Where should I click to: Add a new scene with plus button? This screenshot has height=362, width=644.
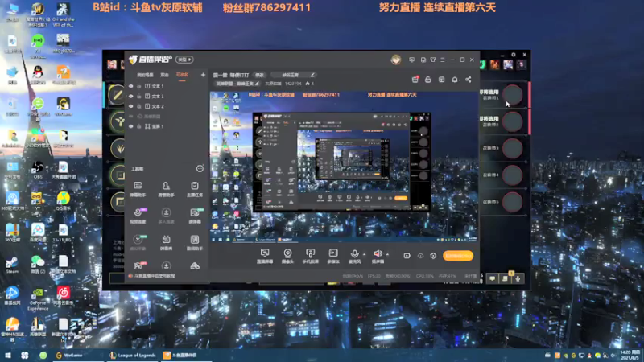click(x=203, y=75)
